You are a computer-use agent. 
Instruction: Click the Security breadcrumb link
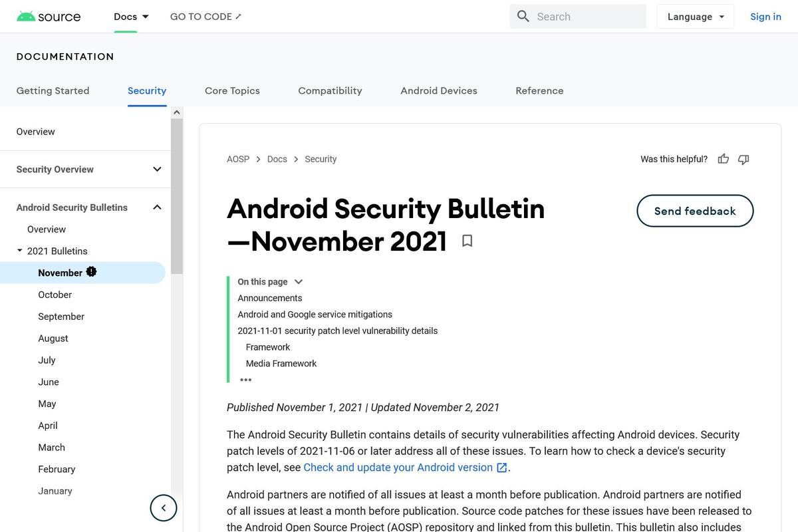coord(321,159)
